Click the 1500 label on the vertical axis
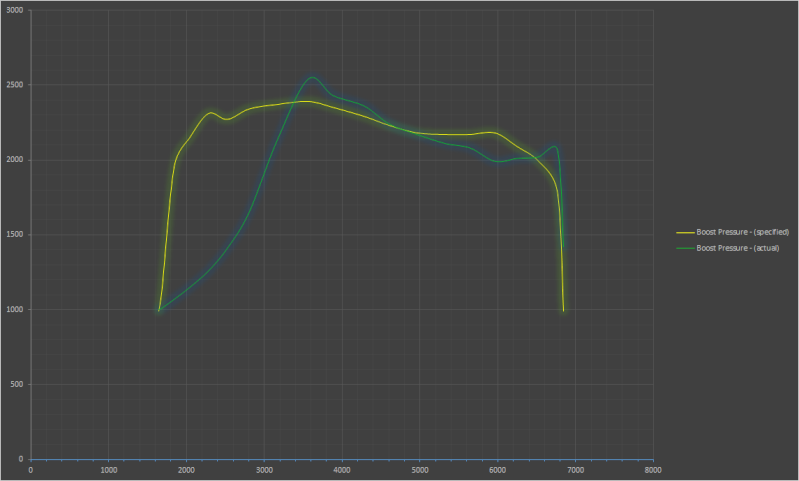799x481 pixels. 13,235
